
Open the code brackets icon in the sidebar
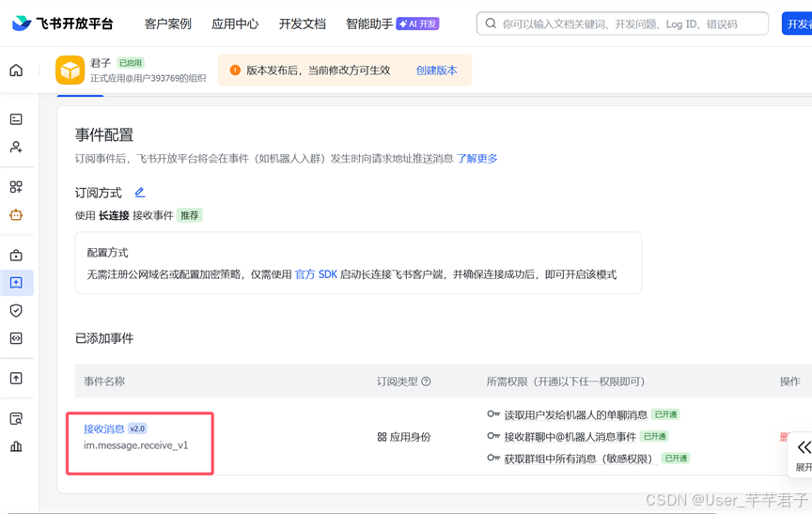pyautogui.click(x=16, y=338)
